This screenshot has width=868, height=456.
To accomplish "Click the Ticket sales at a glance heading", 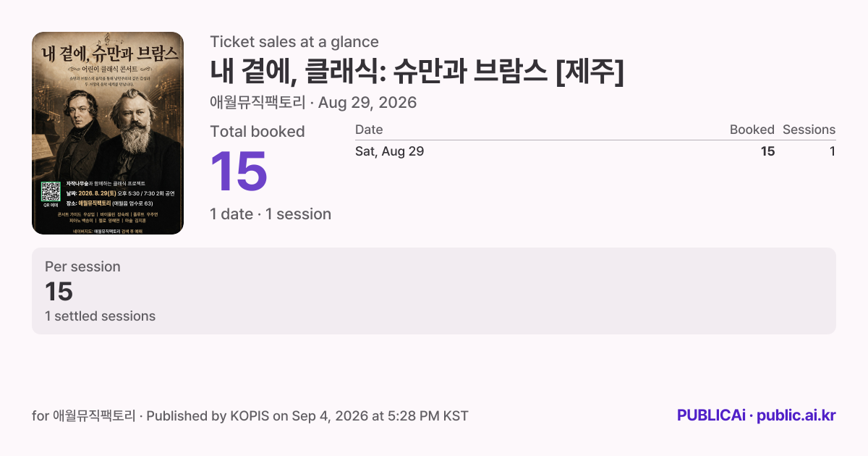I will coord(294,42).
